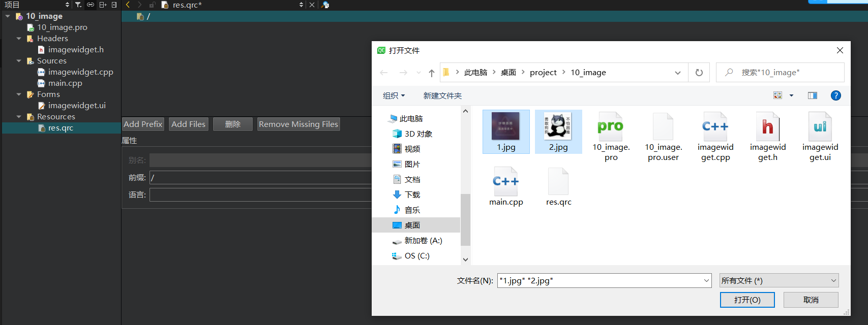Click the magnifier tool icon in the editor toolbar
Viewport: 868px width, 325px height.
[325, 5]
